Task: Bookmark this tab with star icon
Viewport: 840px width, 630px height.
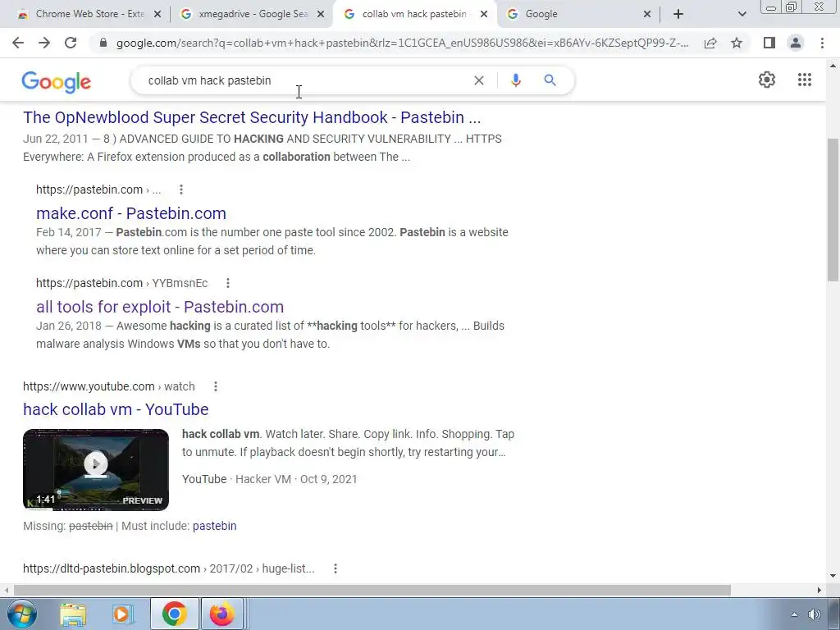Action: tap(737, 43)
